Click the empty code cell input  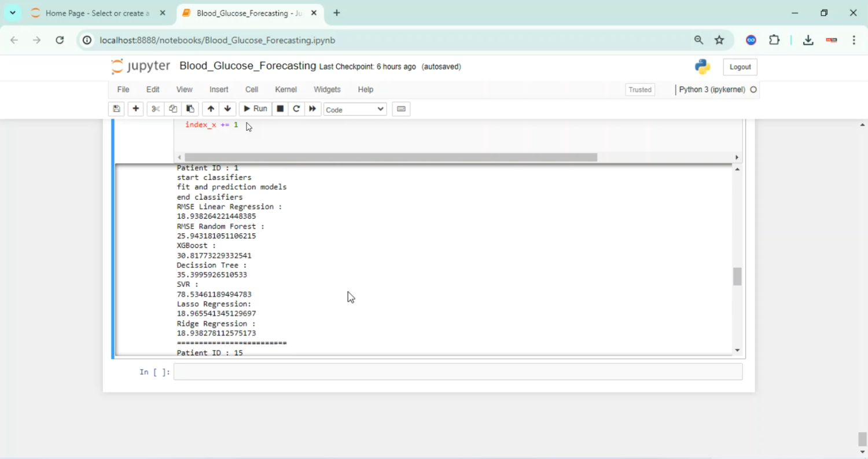(x=458, y=372)
